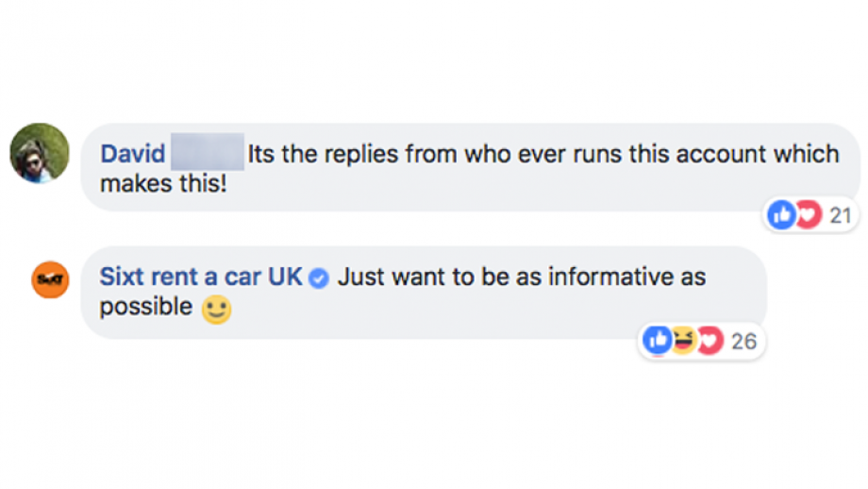Click the name David in first comment

coord(133,154)
